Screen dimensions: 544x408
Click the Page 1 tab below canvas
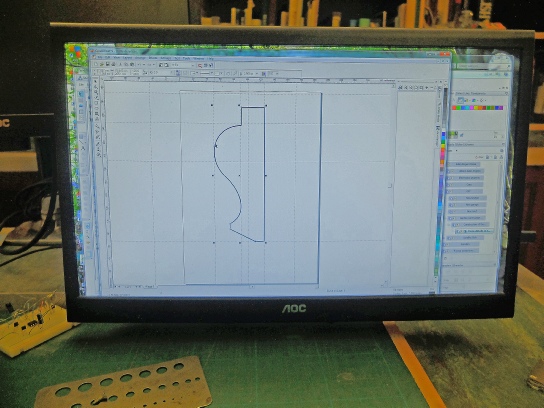(x=149, y=287)
